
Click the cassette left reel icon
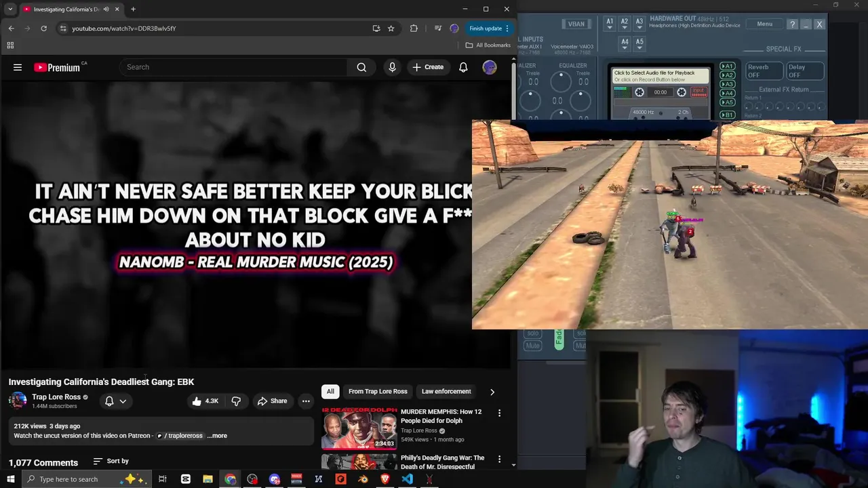point(639,92)
